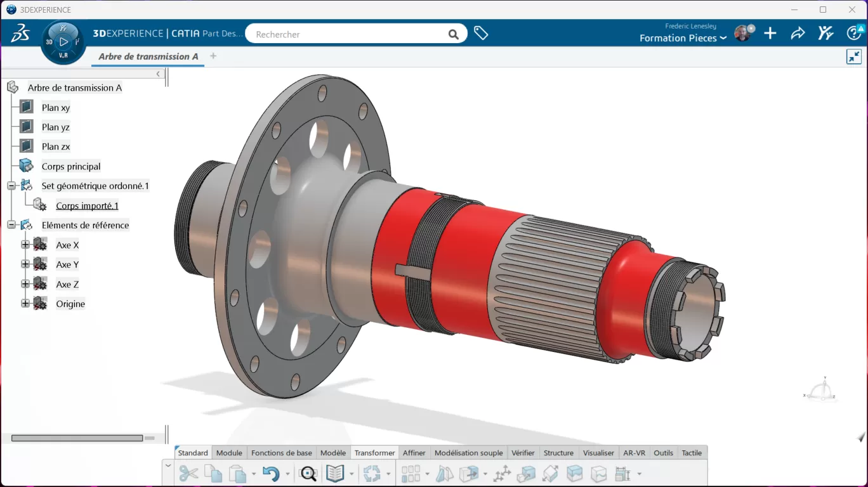The width and height of the screenshot is (868, 487).
Task: Select Corps importé.1 in the tree
Action: point(87,205)
